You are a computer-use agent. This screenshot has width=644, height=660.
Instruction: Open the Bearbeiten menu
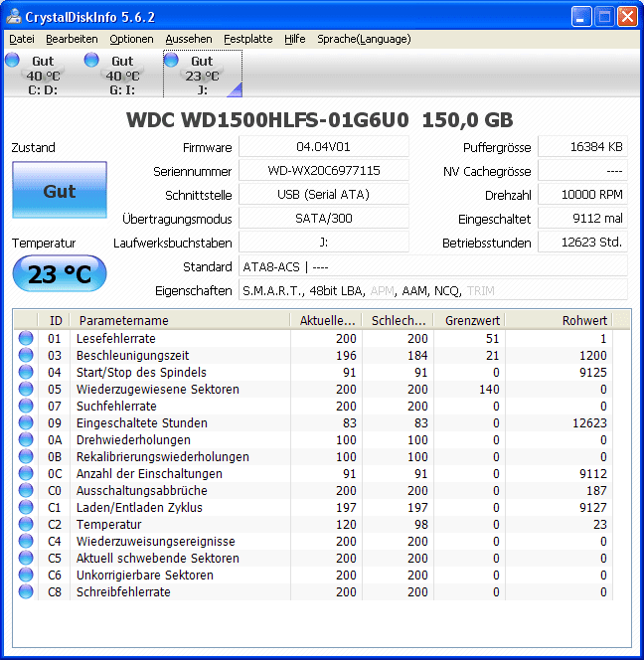(72, 39)
